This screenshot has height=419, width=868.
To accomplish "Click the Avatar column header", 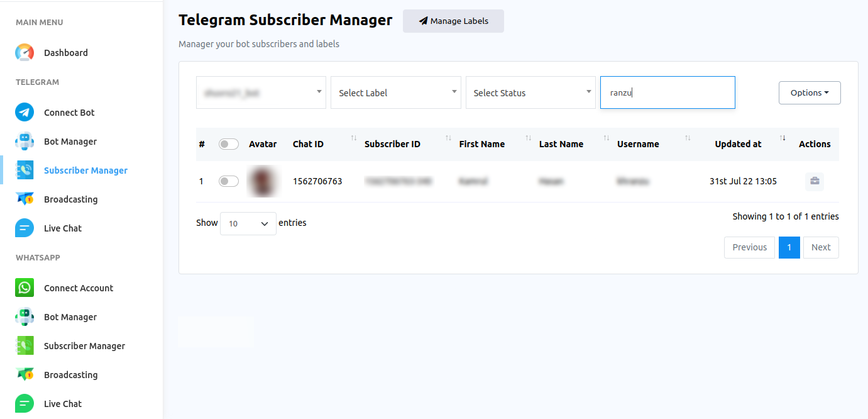I will pos(263,144).
